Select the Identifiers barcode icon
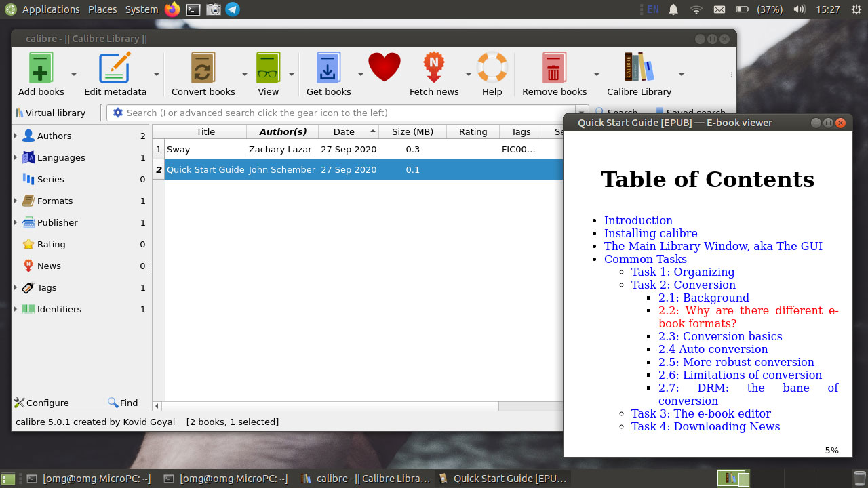868x488 pixels. point(28,309)
